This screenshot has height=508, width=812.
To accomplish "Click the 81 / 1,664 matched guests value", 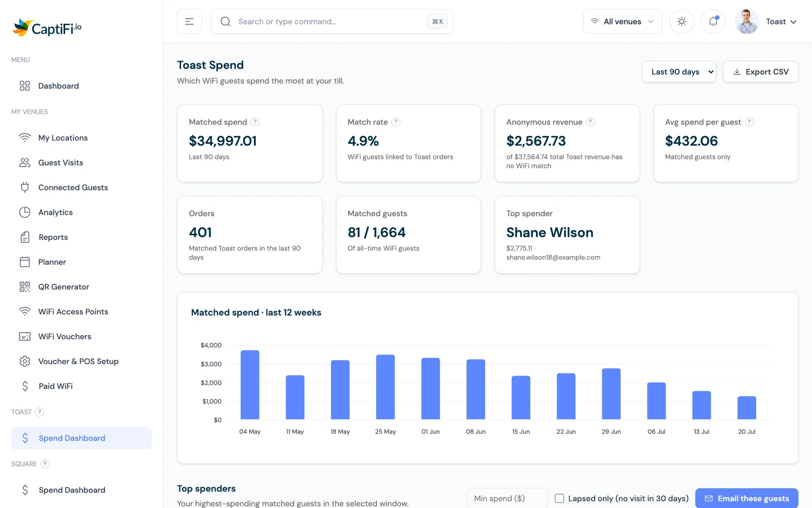I will [x=377, y=232].
